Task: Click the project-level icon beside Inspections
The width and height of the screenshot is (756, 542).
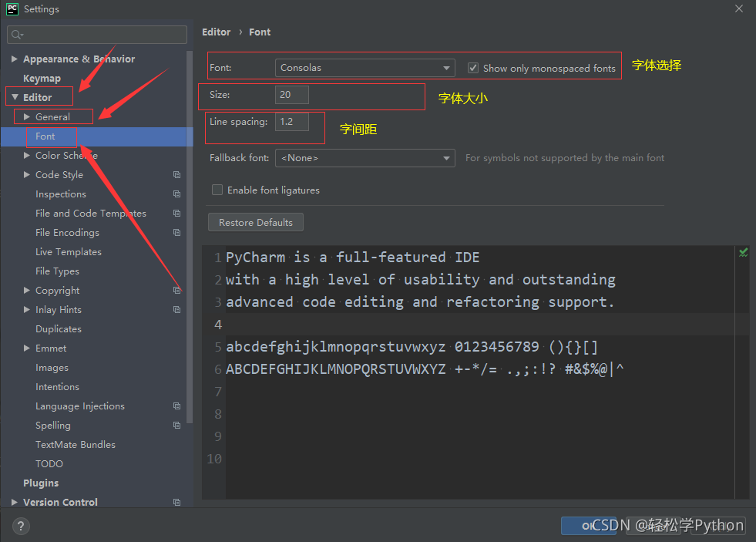Action: click(177, 194)
